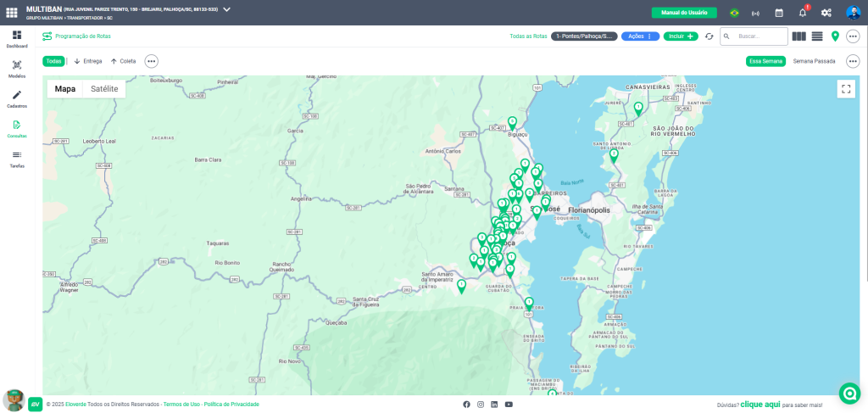Click the calendar icon in header
Screen dimensions: 868x413
coord(778,13)
